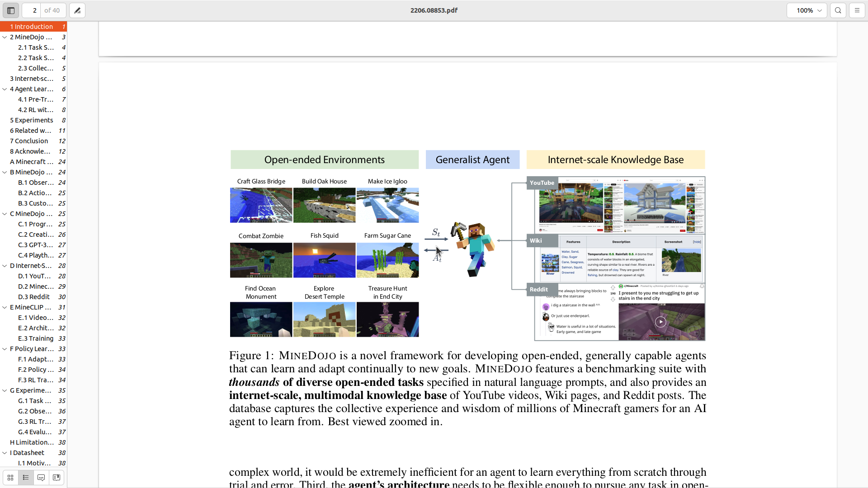Show annotations list in sidebar
868x488 pixels.
[41, 478]
